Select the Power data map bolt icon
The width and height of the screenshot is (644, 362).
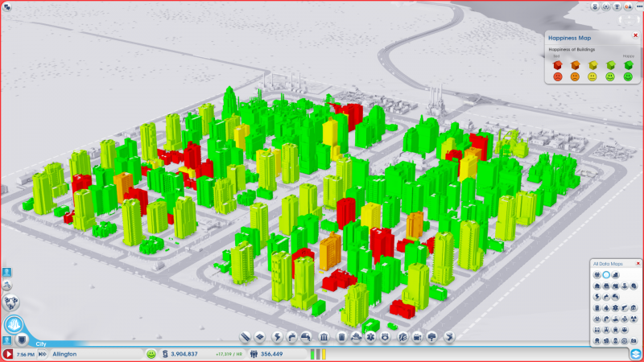(597, 297)
